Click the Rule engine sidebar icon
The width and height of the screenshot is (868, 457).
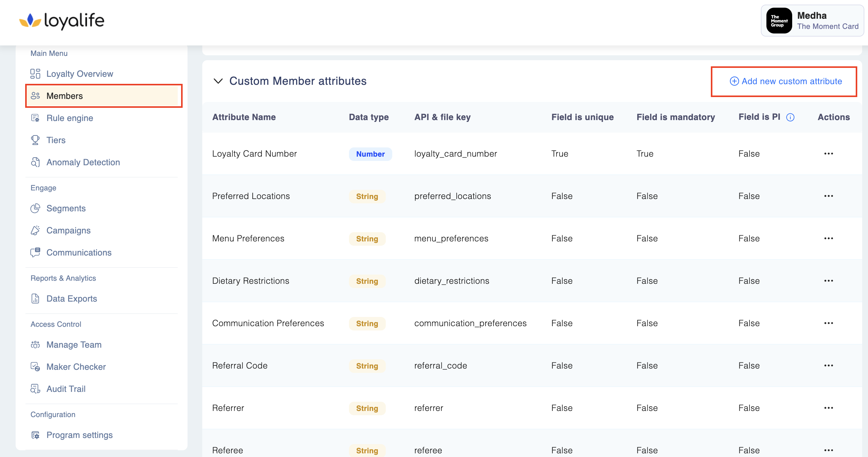[35, 118]
